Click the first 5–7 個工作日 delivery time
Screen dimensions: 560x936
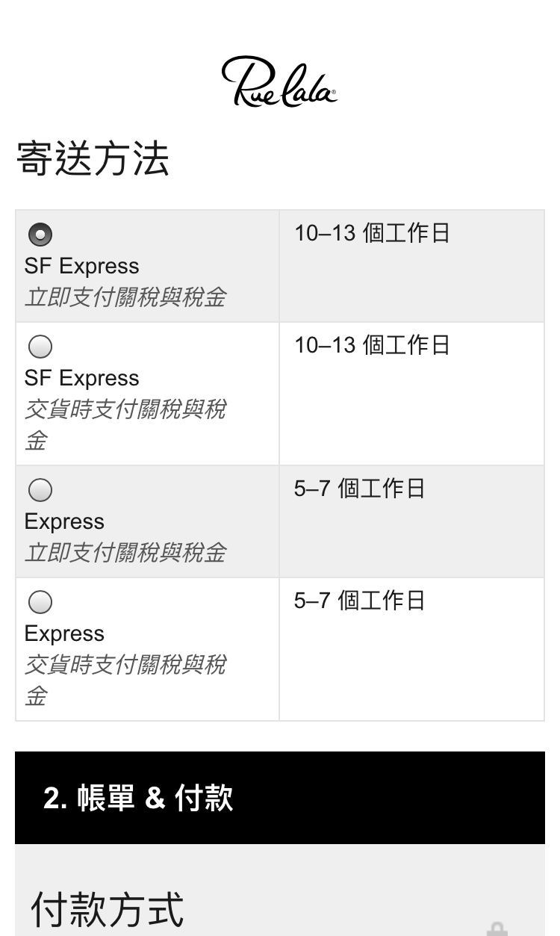click(x=359, y=489)
